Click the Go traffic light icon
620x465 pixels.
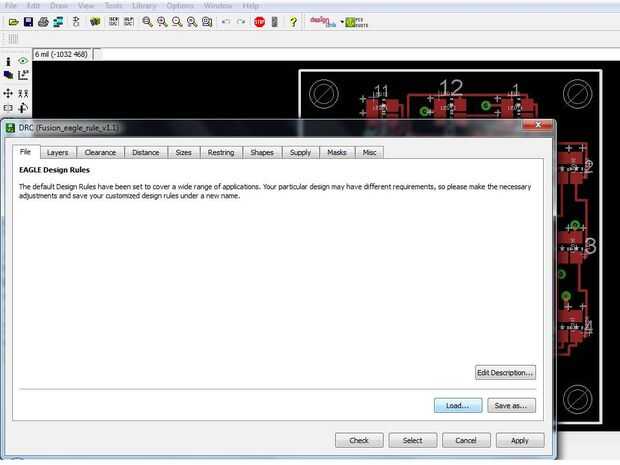pyautogui.click(x=275, y=22)
